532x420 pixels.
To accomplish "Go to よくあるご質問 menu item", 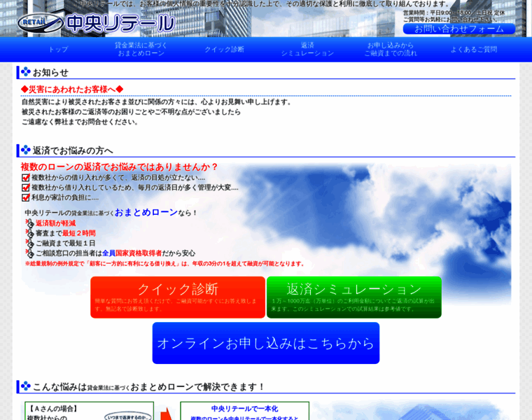I will (x=474, y=50).
